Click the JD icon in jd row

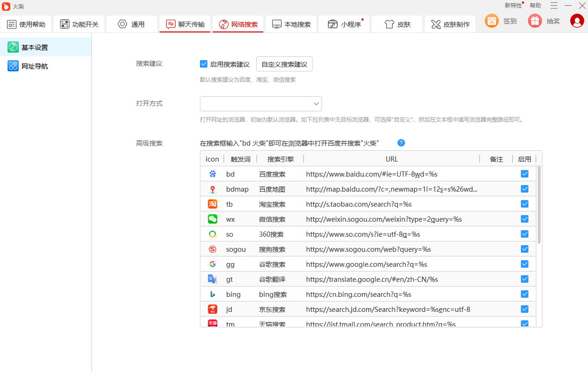click(213, 309)
